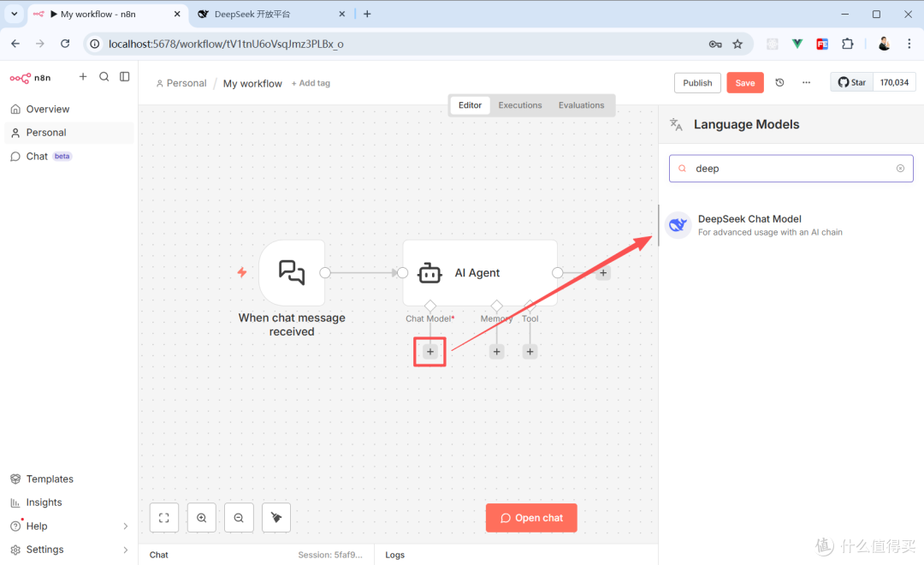Expand the Settings menu chevron
The image size is (924, 565).
tap(126, 550)
